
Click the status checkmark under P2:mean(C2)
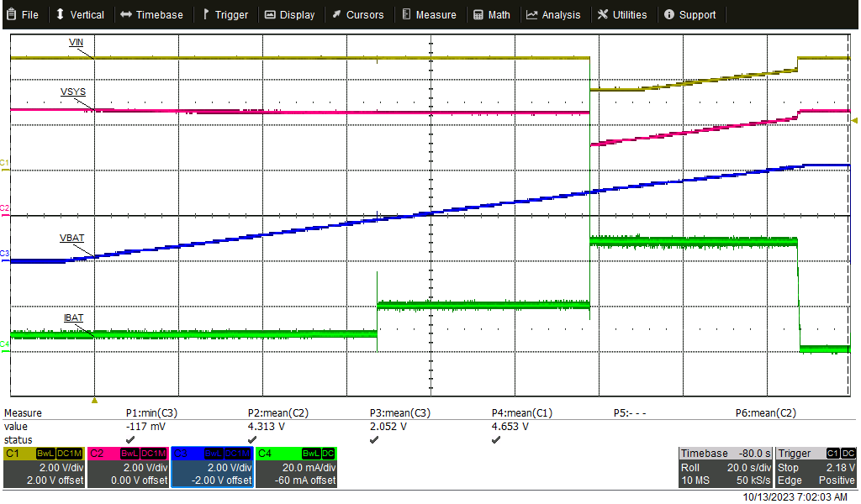[252, 439]
